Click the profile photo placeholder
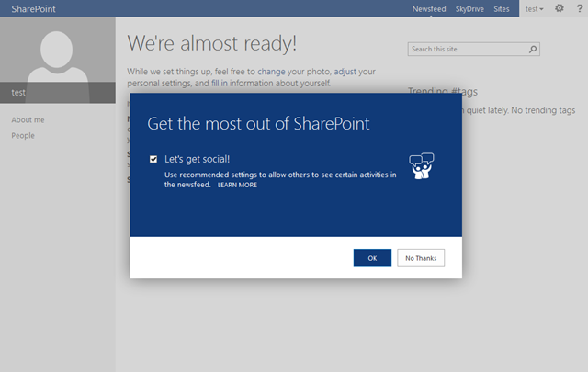 [x=58, y=60]
